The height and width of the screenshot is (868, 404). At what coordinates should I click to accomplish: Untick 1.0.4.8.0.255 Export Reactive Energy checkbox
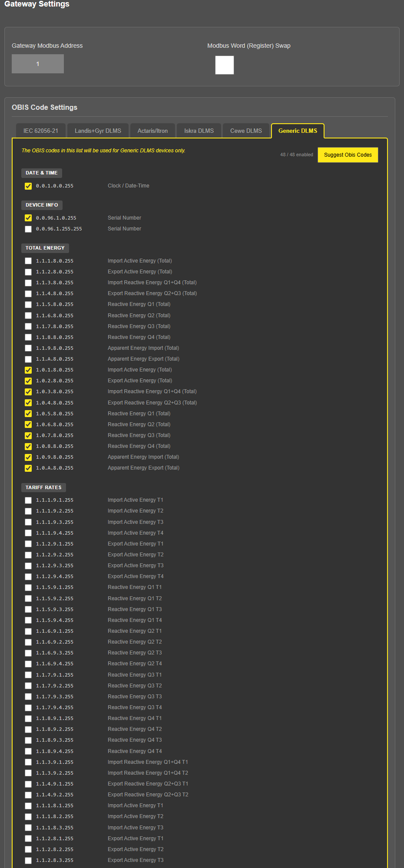click(x=28, y=403)
